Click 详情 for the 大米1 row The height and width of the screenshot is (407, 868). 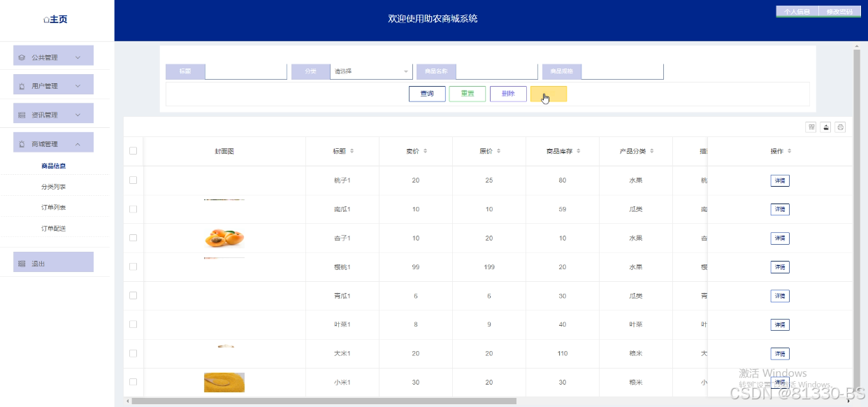coord(780,354)
